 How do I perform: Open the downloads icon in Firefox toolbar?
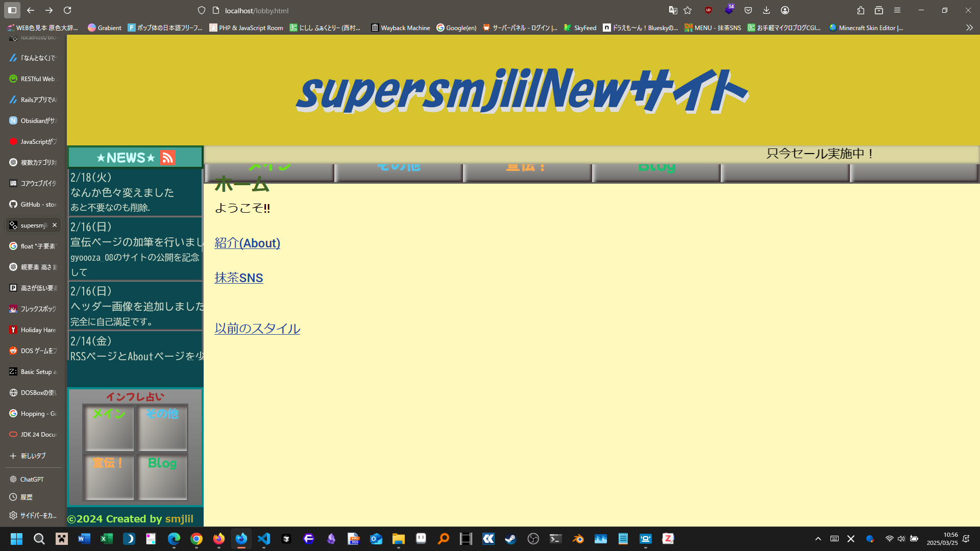766,10
